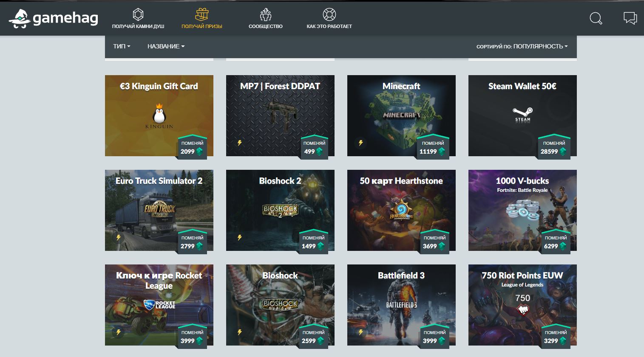Click the Steam logo on Steam Wallet card
644x357 pixels.
tap(522, 115)
